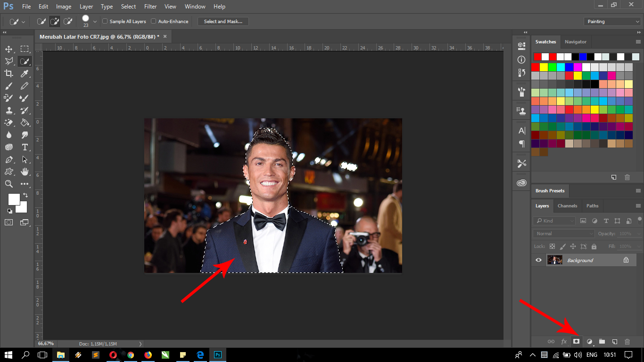
Task: Open the Filter menu
Action: coord(150,7)
